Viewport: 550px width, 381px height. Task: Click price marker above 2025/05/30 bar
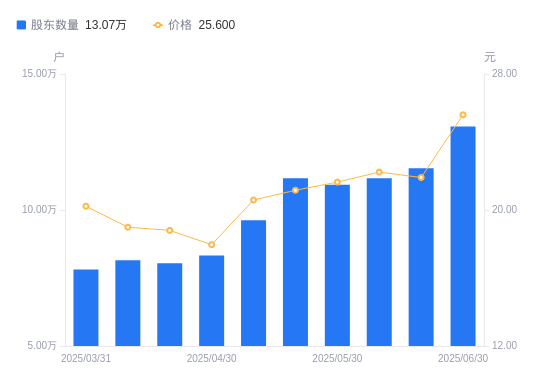[337, 182]
